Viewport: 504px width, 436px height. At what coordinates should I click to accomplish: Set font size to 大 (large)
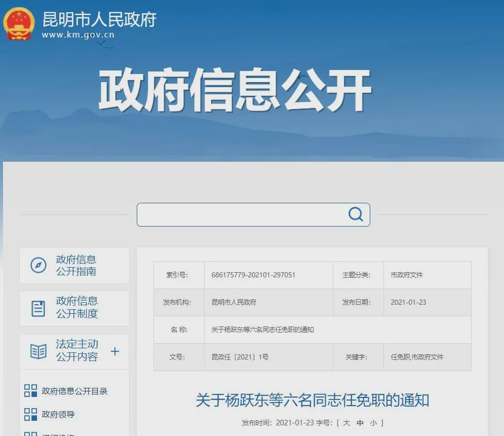346,423
